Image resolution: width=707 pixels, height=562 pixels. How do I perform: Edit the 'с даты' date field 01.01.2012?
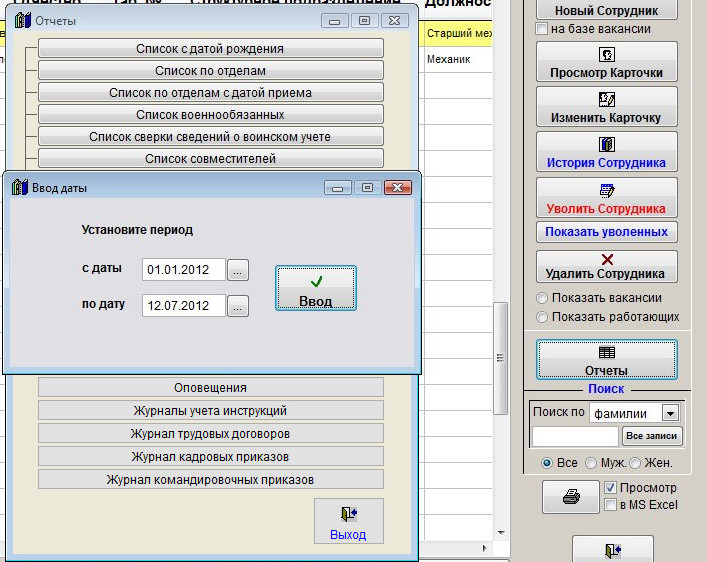pyautogui.click(x=184, y=270)
